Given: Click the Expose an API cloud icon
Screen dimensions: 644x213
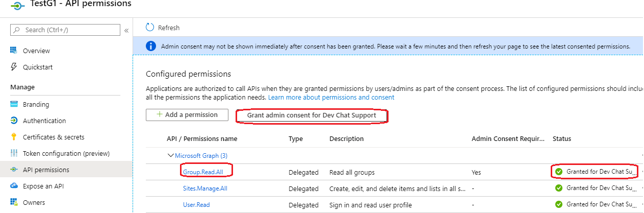Looking at the screenshot, I should (14, 186).
